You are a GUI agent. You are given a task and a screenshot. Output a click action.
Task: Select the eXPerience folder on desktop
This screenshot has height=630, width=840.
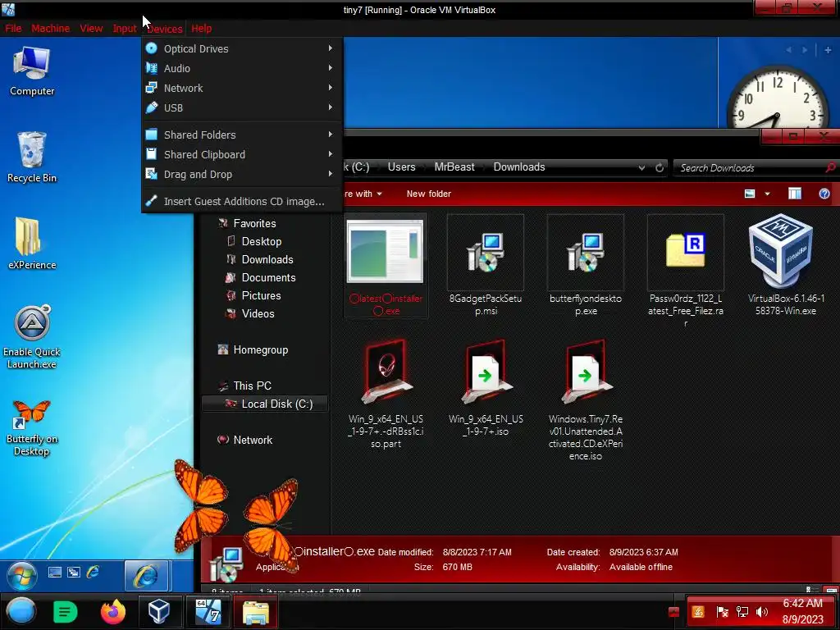point(32,243)
